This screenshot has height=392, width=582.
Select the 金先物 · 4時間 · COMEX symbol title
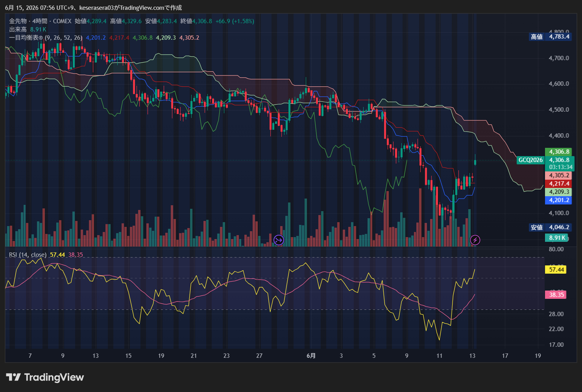click(40, 21)
